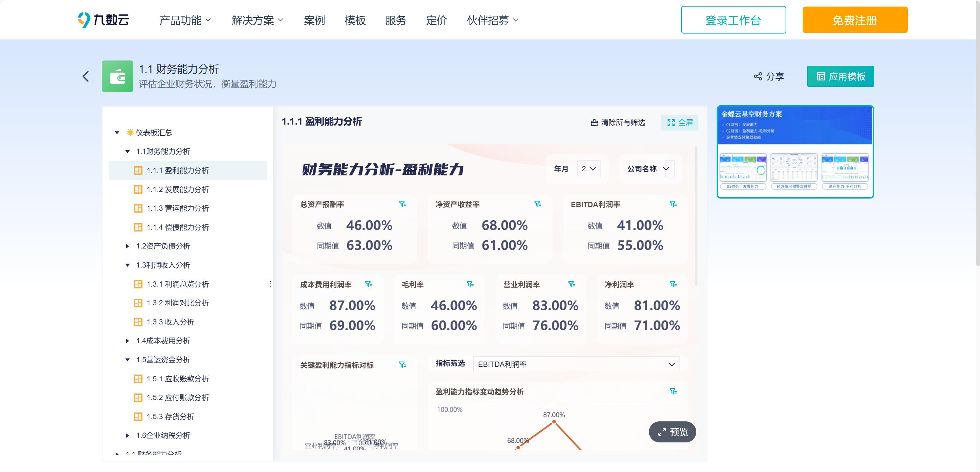Open the filter on 盈利能力指标变动趋势分析 chart
The height and width of the screenshot is (472, 980).
[673, 390]
